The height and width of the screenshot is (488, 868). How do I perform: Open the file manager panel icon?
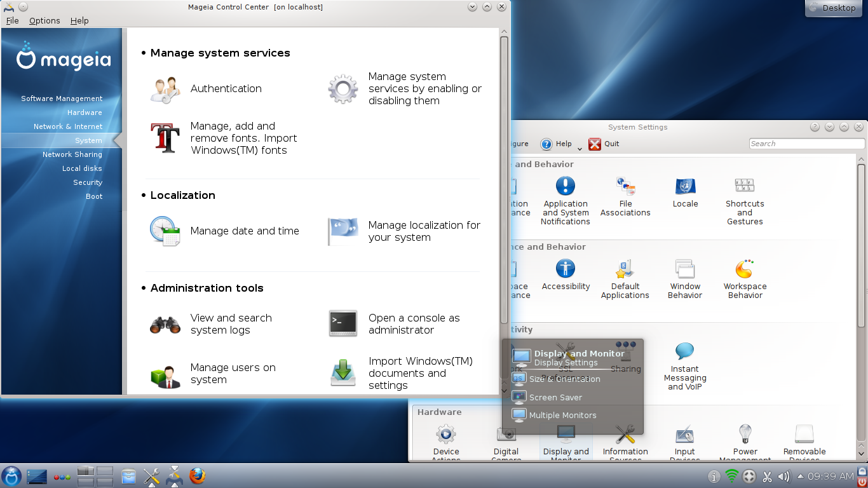tap(128, 476)
